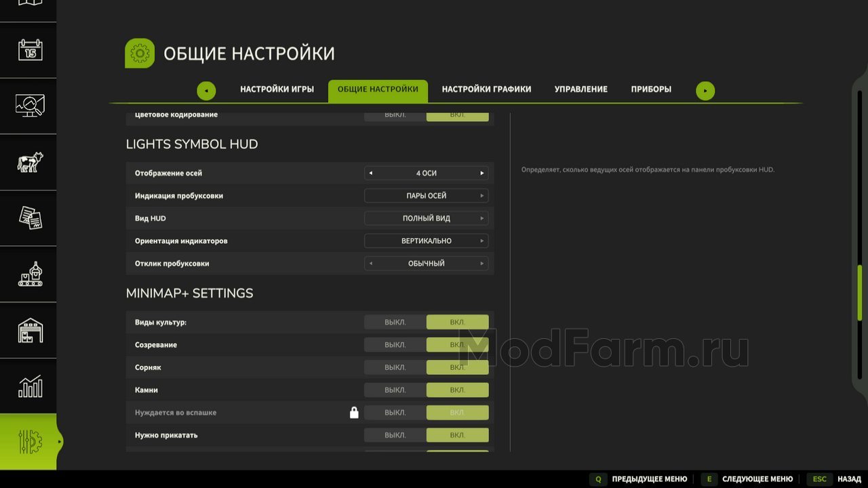
Task: Enable Нужно прикатать with ВКЛ.
Action: point(458,435)
